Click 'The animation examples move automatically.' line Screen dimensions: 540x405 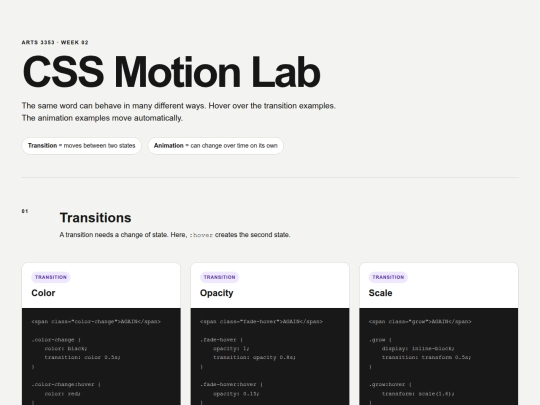point(102,118)
